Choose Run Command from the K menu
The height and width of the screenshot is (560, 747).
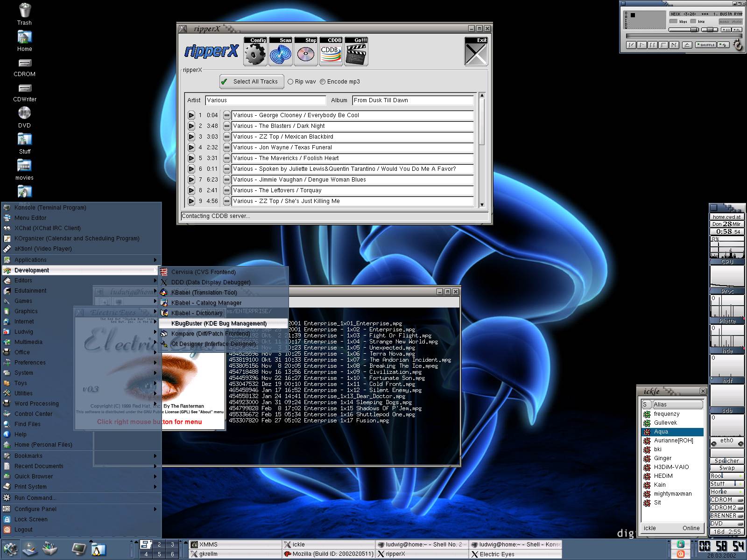[81, 497]
